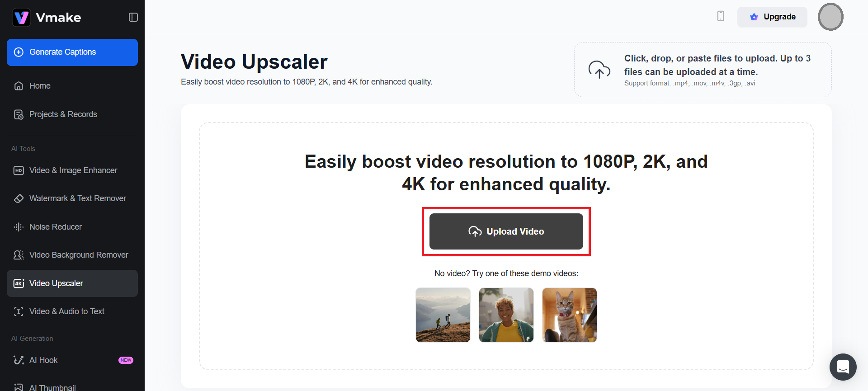Open Video Background Remover tool
The image size is (868, 391).
(x=72, y=255)
